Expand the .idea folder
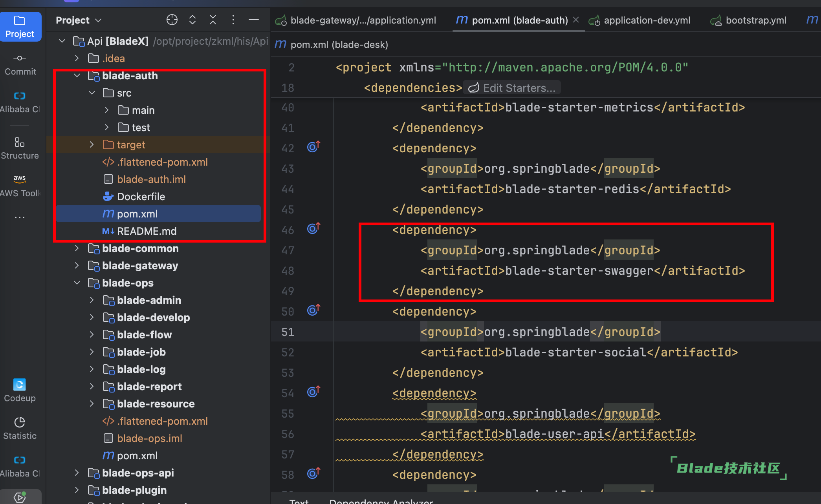 [77, 58]
